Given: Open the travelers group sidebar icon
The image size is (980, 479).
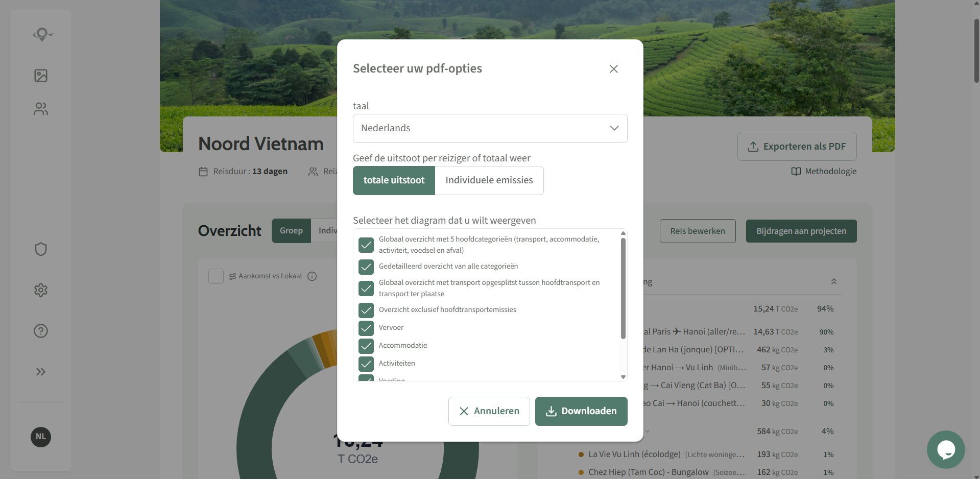Looking at the screenshot, I should pos(41,109).
